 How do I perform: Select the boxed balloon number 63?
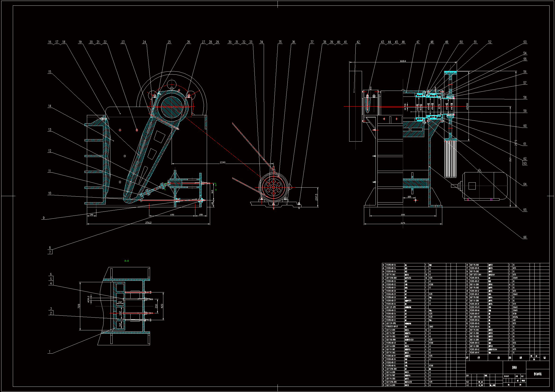pos(525,163)
